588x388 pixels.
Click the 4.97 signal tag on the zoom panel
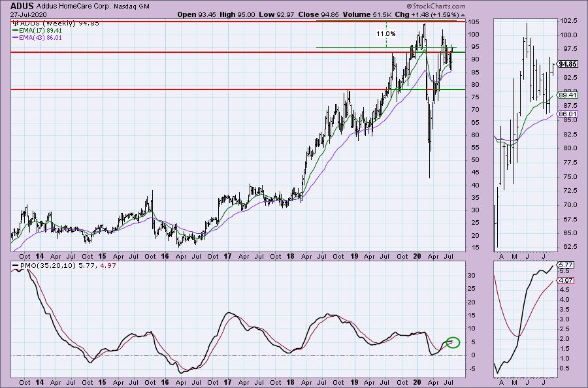566,280
